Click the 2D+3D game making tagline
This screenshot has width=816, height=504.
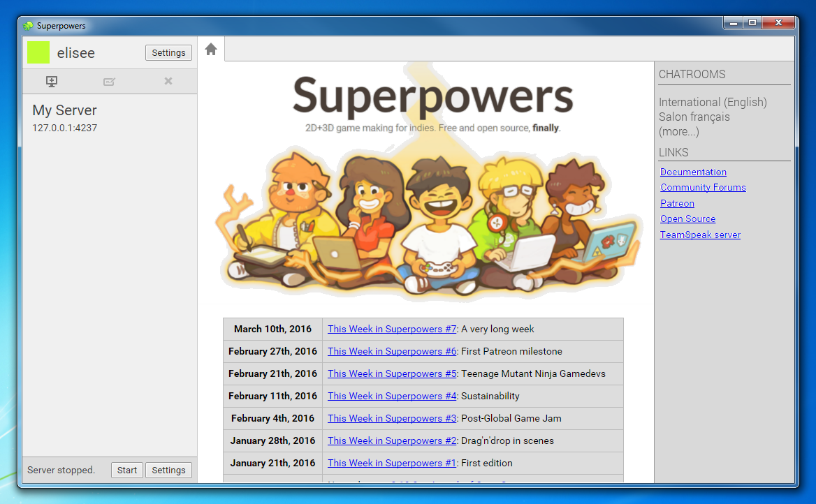[x=433, y=128]
